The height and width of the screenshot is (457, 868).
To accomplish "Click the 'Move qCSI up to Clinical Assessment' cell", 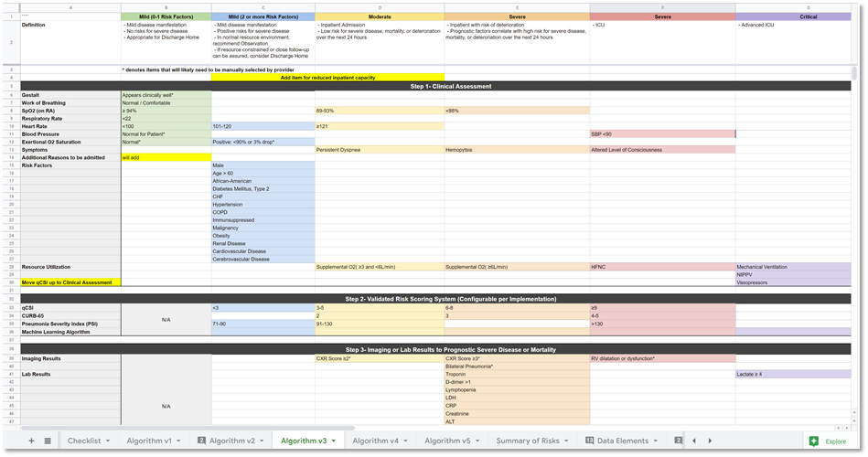I will [x=70, y=282].
